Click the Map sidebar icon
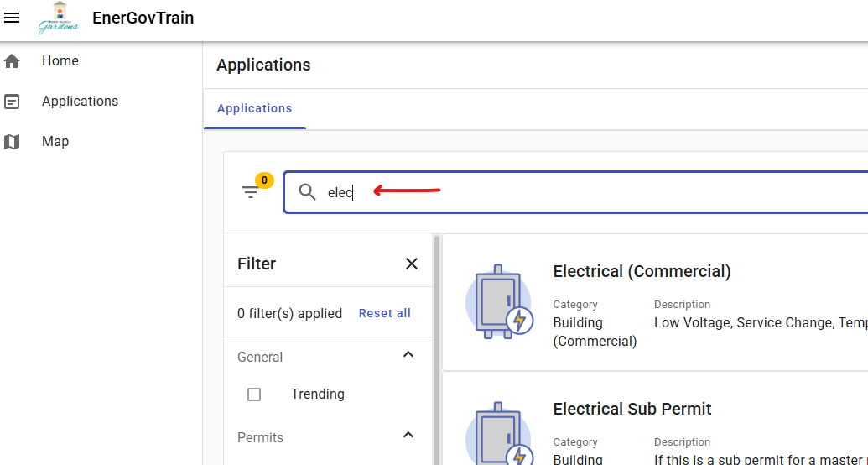The height and width of the screenshot is (465, 868). pyautogui.click(x=12, y=142)
